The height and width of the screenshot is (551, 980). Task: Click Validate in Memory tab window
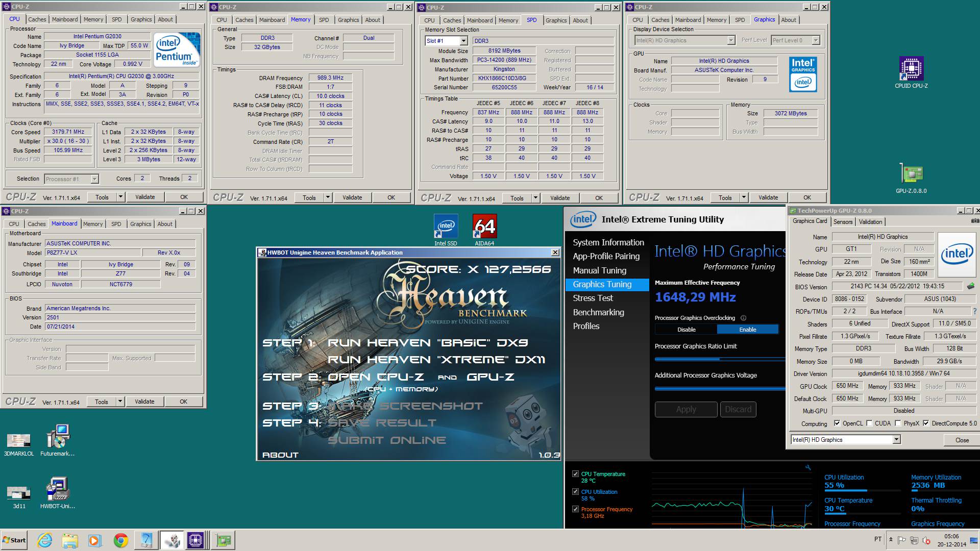click(352, 197)
